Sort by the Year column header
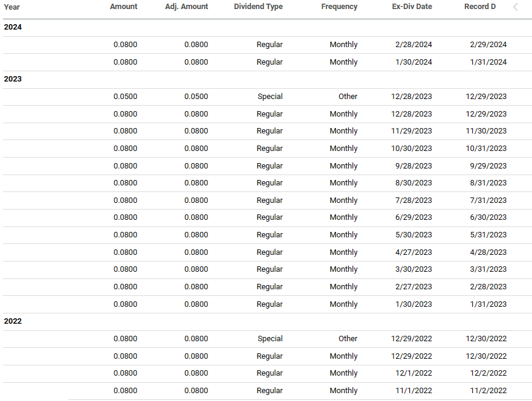Screen dimensions: 532x401 11,7
